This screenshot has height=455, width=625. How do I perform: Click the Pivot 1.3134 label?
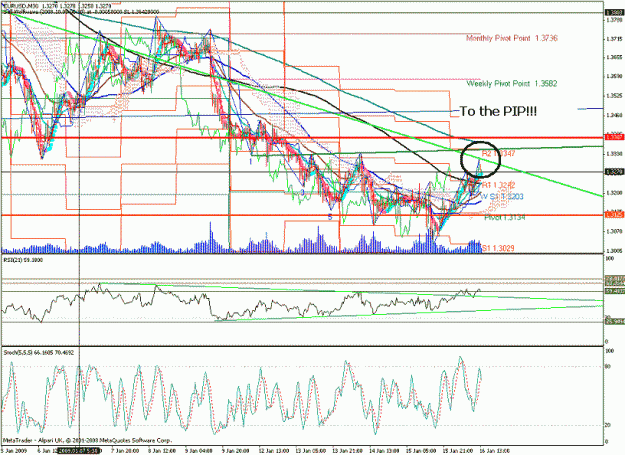[x=504, y=217]
